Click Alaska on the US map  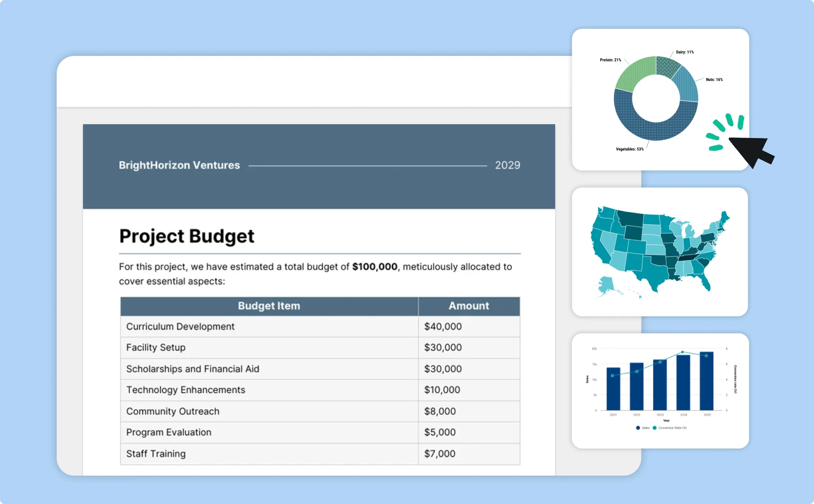[605, 286]
